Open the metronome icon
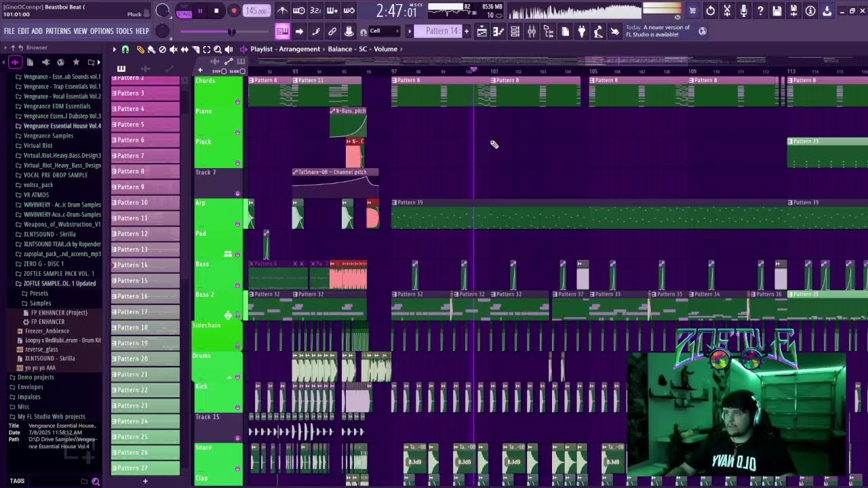Image resolution: width=868 pixels, height=488 pixels. click(282, 11)
